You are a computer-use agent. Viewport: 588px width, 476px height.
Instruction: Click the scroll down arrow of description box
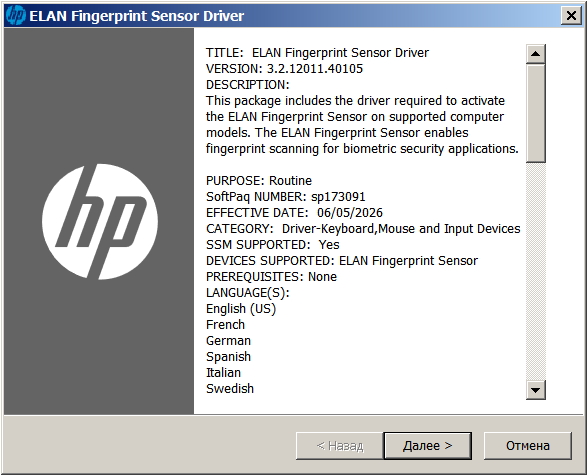pyautogui.click(x=536, y=390)
